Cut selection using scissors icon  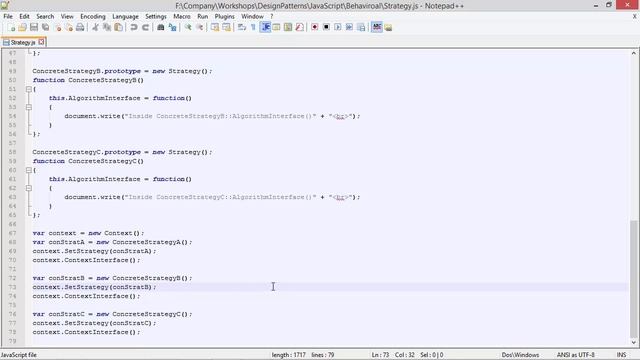[95, 27]
